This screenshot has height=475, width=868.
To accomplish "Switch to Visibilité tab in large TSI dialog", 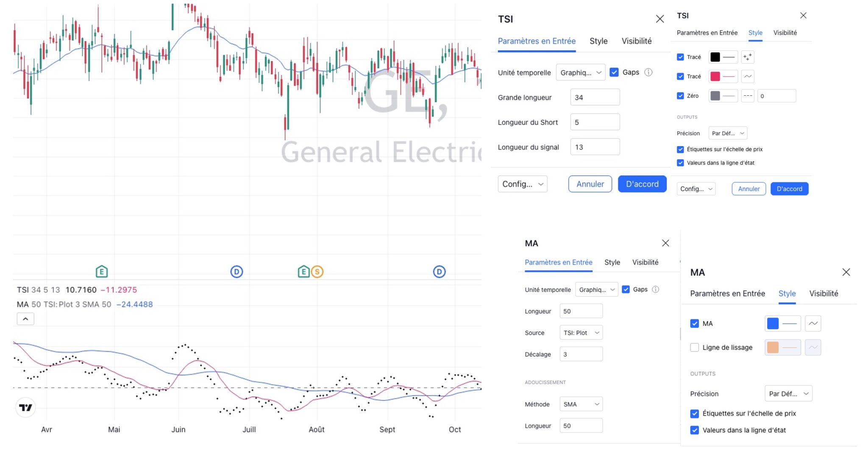I will pyautogui.click(x=636, y=41).
